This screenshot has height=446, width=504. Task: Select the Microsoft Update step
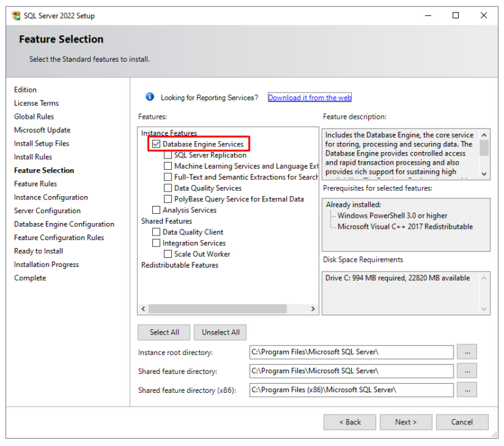pos(42,130)
